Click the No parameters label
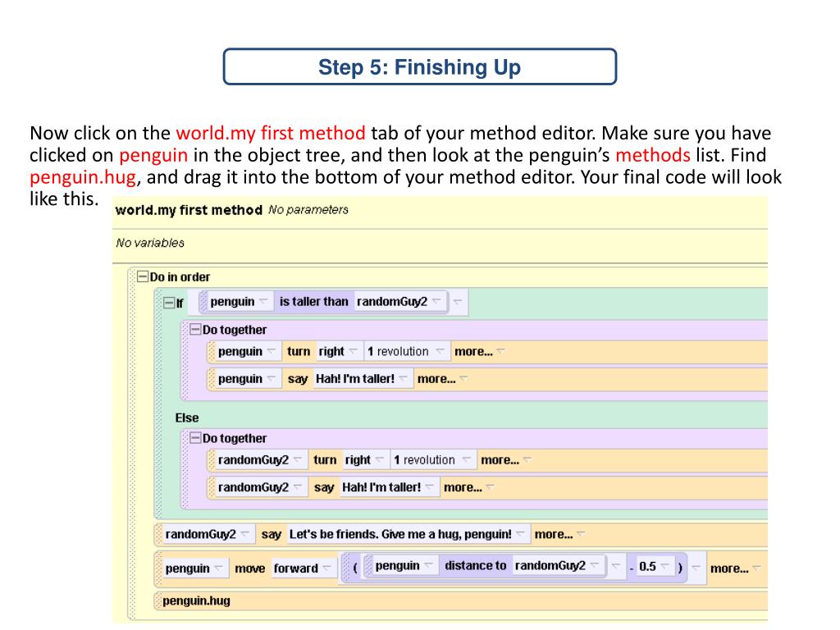 pyautogui.click(x=308, y=209)
